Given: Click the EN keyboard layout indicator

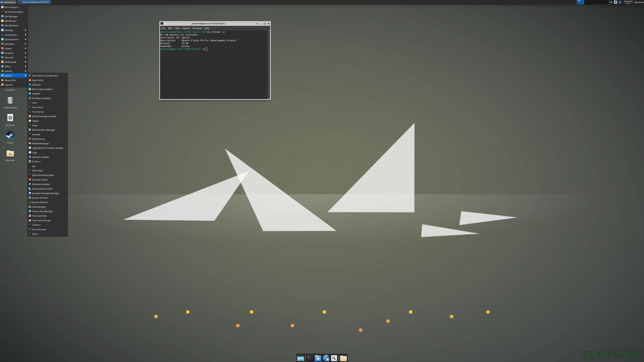Looking at the screenshot, I should (x=611, y=2).
